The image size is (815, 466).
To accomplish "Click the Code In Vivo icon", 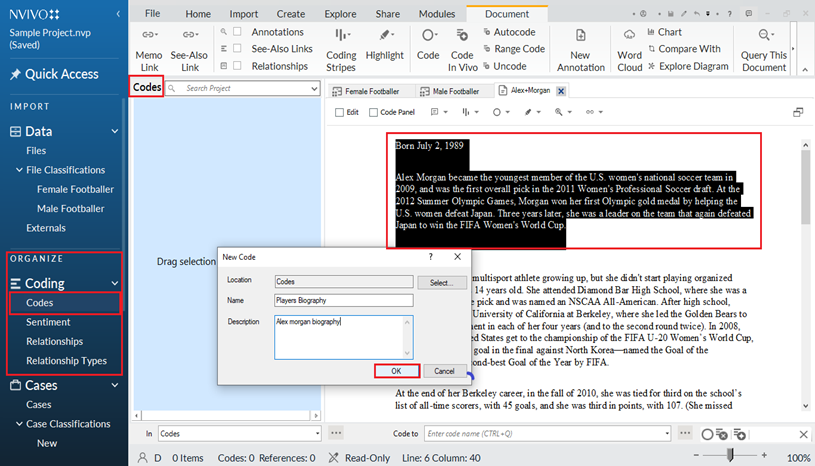I will [462, 46].
